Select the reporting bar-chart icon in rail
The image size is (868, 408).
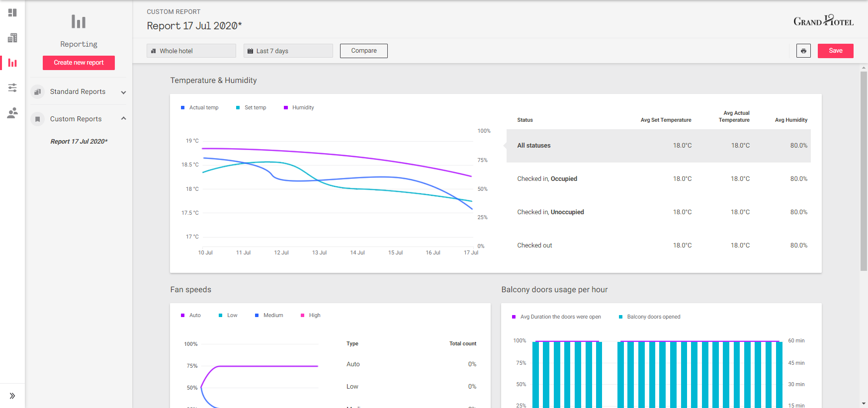(x=12, y=63)
